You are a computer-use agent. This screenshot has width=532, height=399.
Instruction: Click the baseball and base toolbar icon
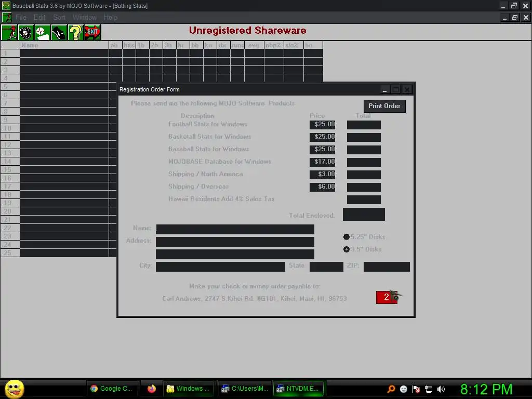[x=43, y=33]
